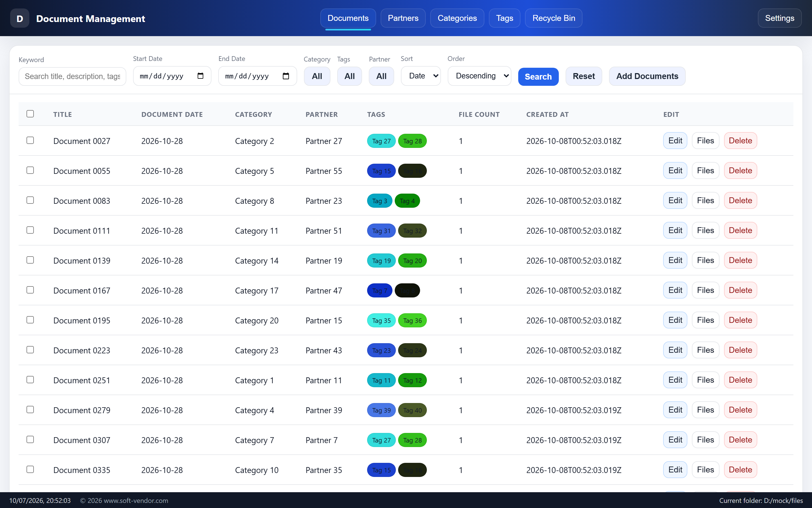The height and width of the screenshot is (508, 812).
Task: Reset the search filters
Action: point(584,76)
